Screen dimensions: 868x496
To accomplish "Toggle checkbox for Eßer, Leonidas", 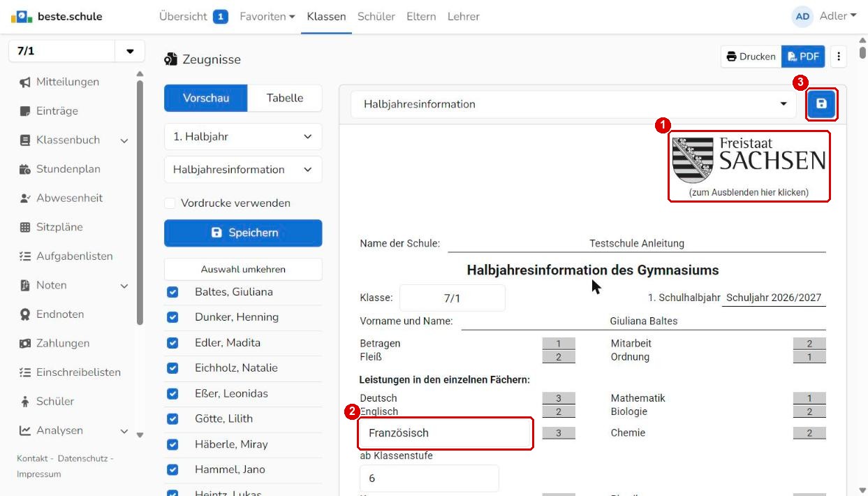I will (172, 394).
